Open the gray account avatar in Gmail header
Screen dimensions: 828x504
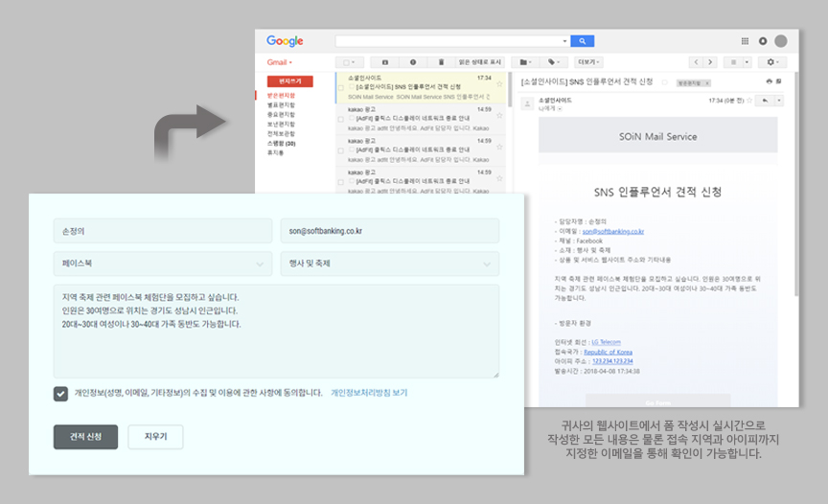click(x=780, y=41)
